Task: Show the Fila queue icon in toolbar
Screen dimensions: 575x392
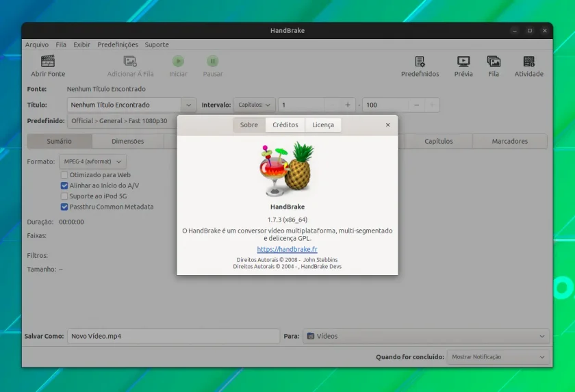Action: coord(494,61)
